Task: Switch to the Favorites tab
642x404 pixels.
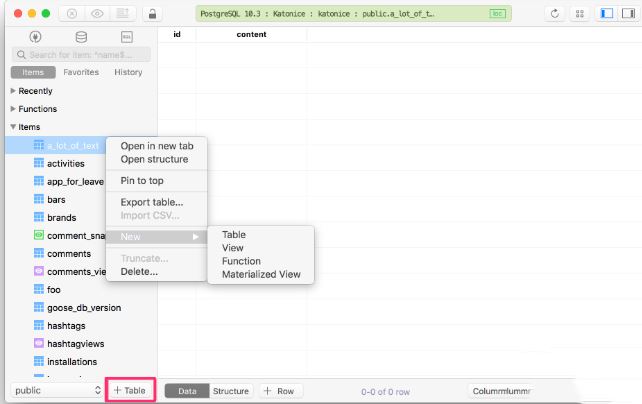Action: [x=81, y=72]
